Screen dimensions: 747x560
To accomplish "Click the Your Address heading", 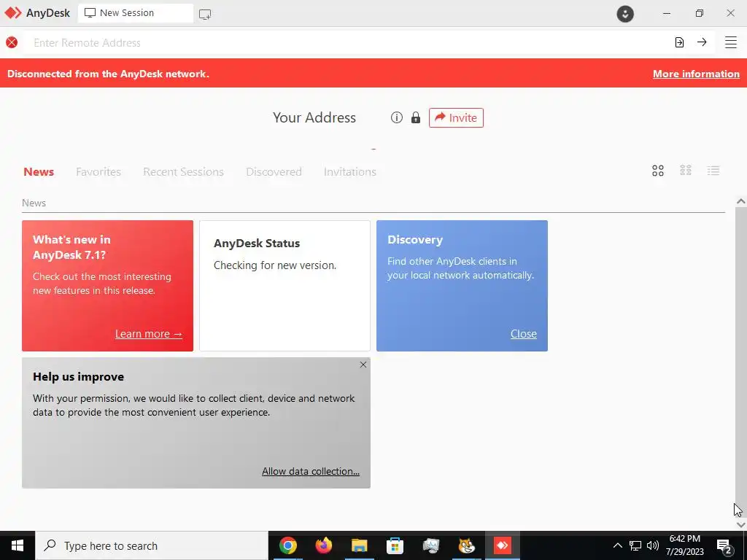I will click(x=314, y=117).
